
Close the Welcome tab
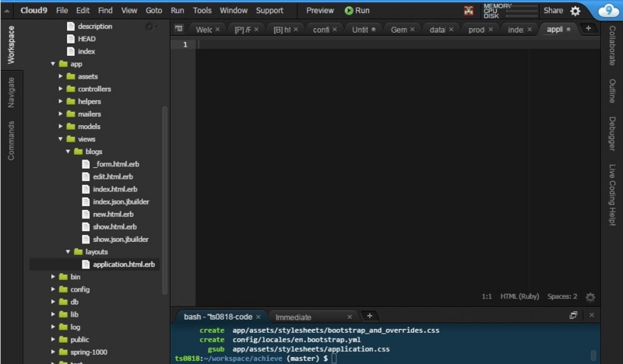[x=217, y=30]
